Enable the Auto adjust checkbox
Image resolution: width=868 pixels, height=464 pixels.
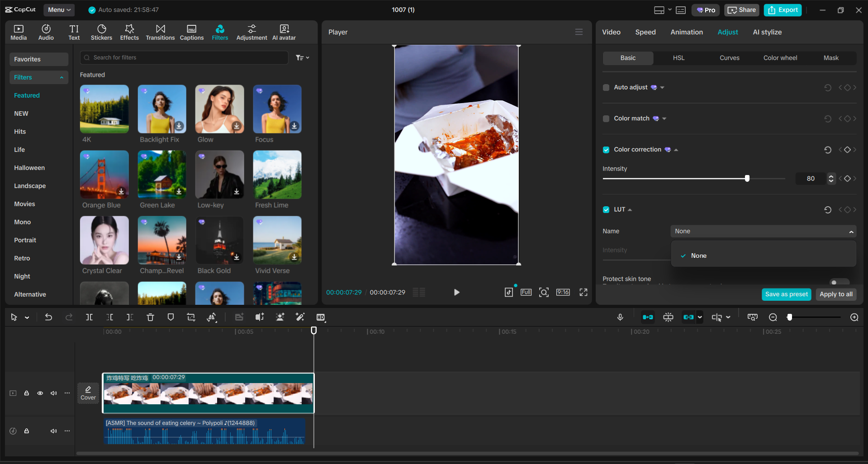[x=606, y=87]
